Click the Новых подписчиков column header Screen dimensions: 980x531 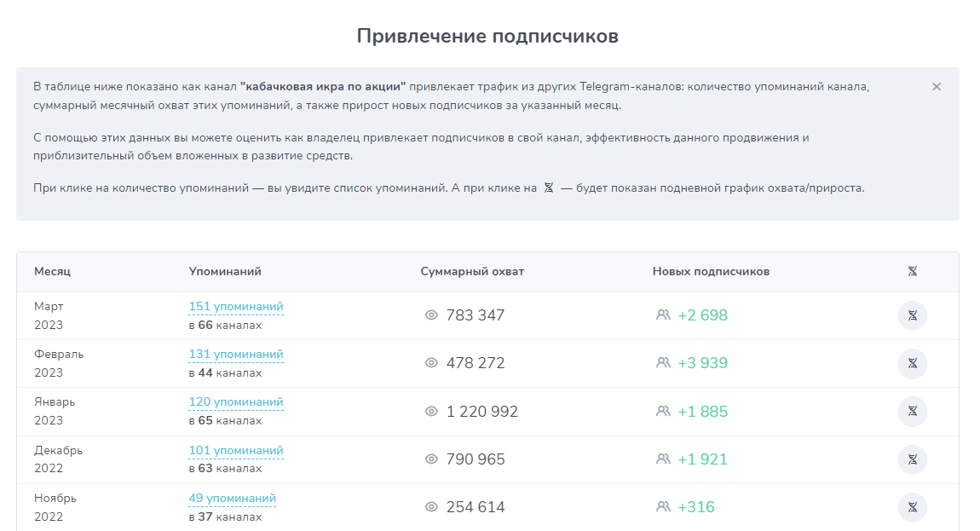(x=711, y=271)
